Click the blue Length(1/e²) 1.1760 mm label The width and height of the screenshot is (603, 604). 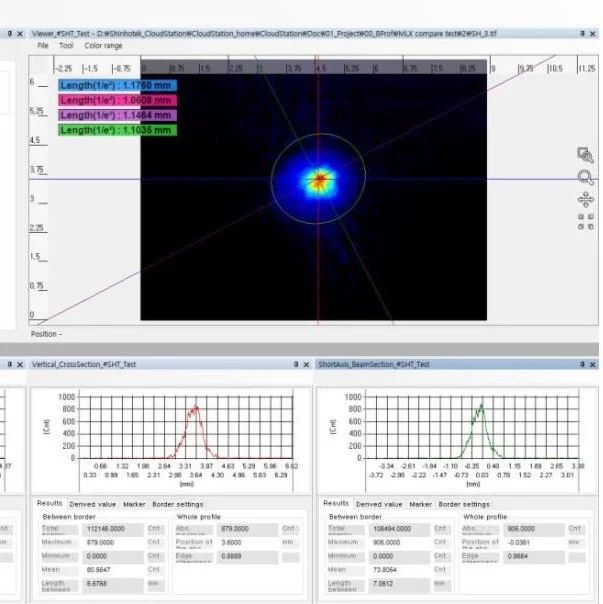click(x=118, y=86)
